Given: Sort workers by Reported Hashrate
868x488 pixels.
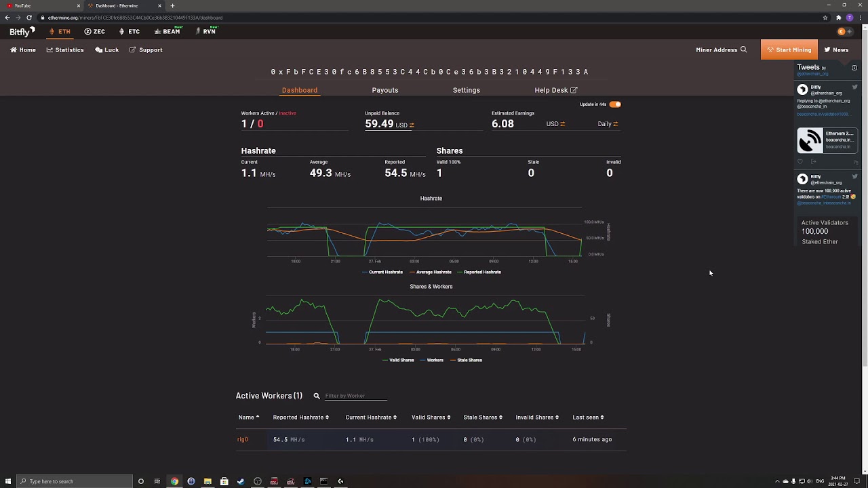Looking at the screenshot, I should click(301, 418).
